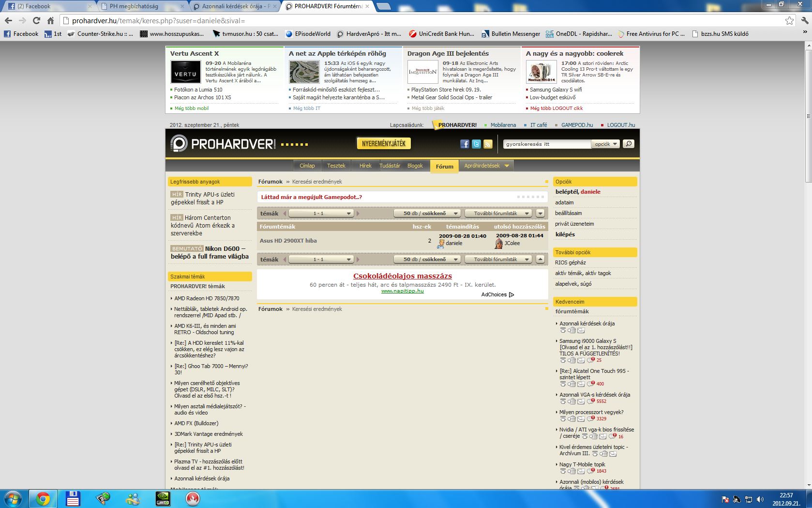Viewport: 812px width, 508px height.
Task: Switch to the Tesztek tab
Action: tap(336, 166)
